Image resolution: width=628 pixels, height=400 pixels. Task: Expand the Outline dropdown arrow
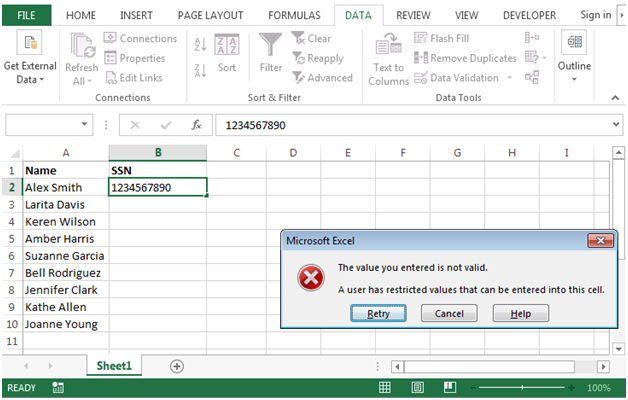pyautogui.click(x=574, y=79)
